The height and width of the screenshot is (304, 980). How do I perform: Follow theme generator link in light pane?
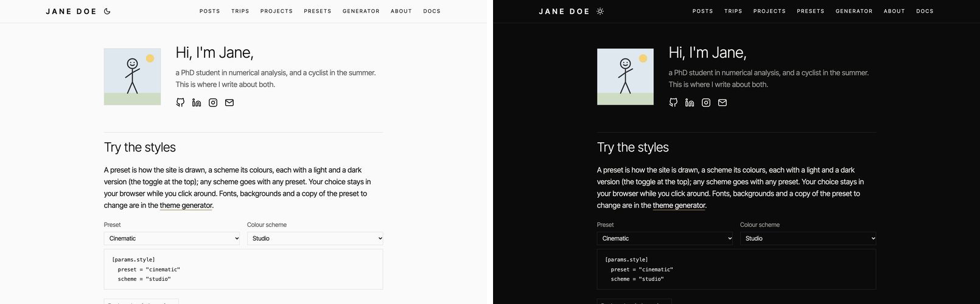click(186, 206)
